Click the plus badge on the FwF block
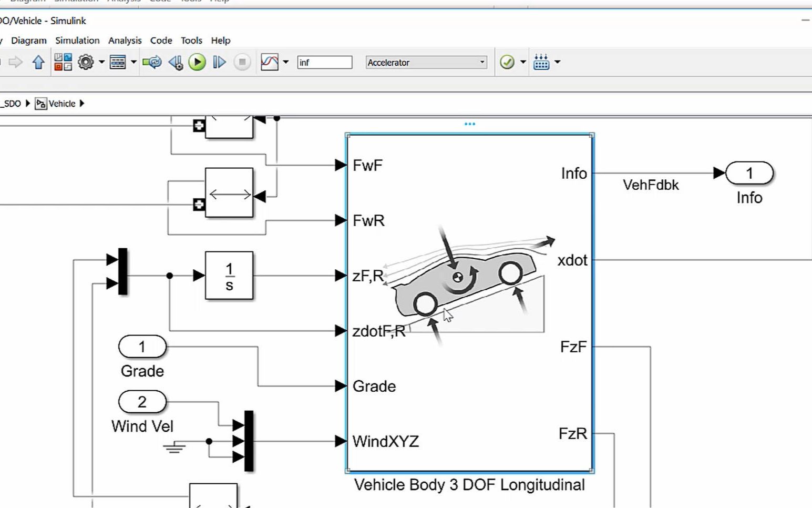 coord(199,126)
